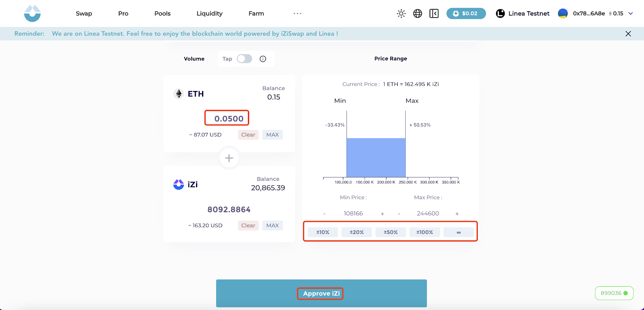Viewport: 644px width, 310px height.
Task: Open the Pro tab
Action: pos(123,13)
